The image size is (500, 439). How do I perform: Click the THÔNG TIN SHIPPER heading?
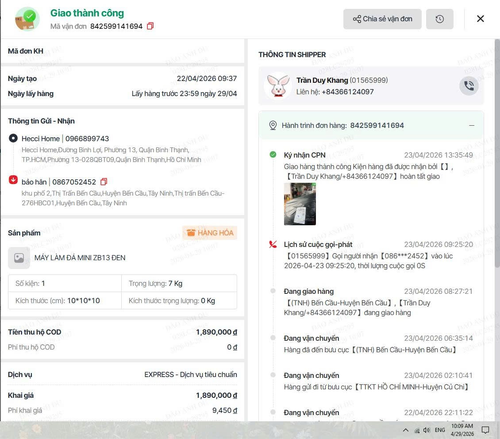click(292, 55)
